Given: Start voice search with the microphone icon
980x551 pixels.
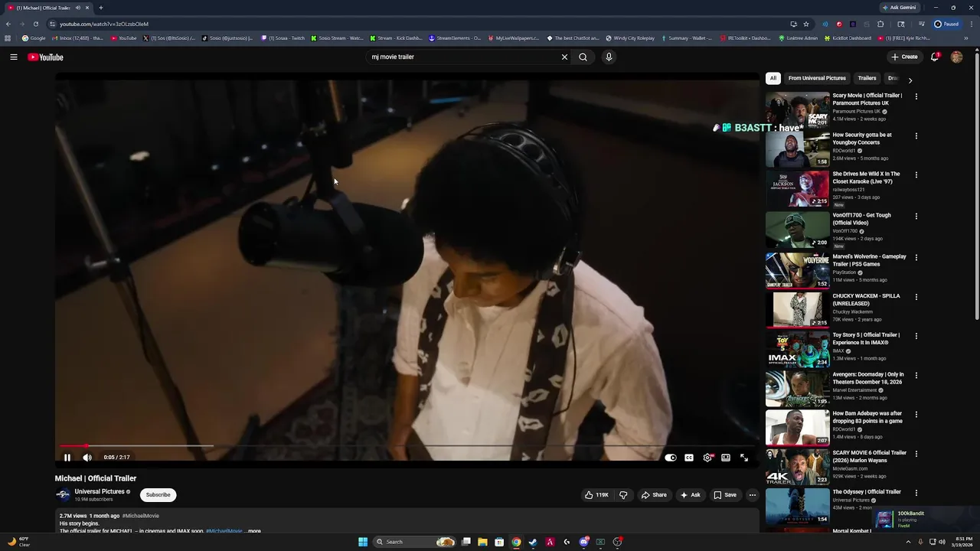Looking at the screenshot, I should coord(609,57).
